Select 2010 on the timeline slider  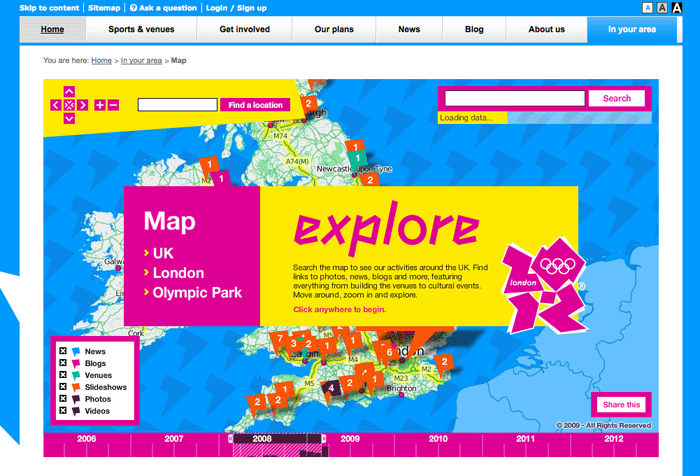[438, 439]
